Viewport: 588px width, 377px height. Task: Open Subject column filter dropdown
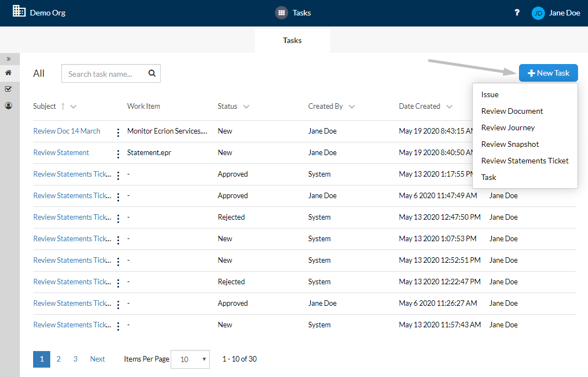(73, 107)
